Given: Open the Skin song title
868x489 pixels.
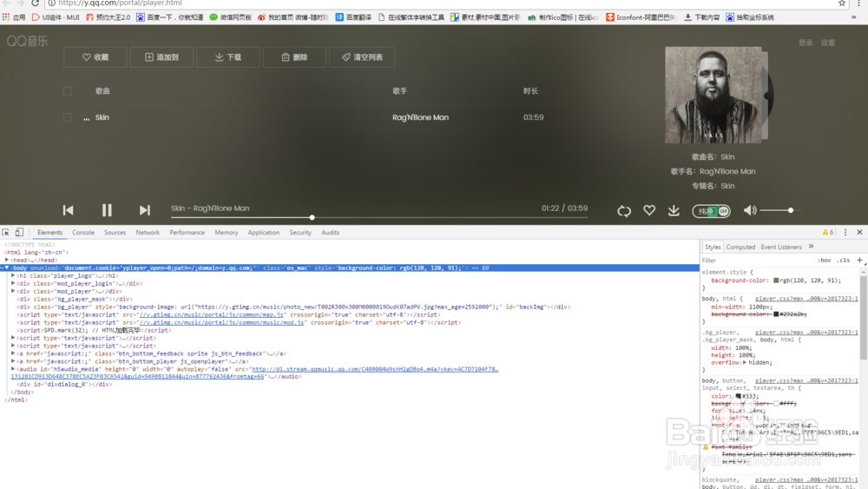Looking at the screenshot, I should (x=102, y=117).
